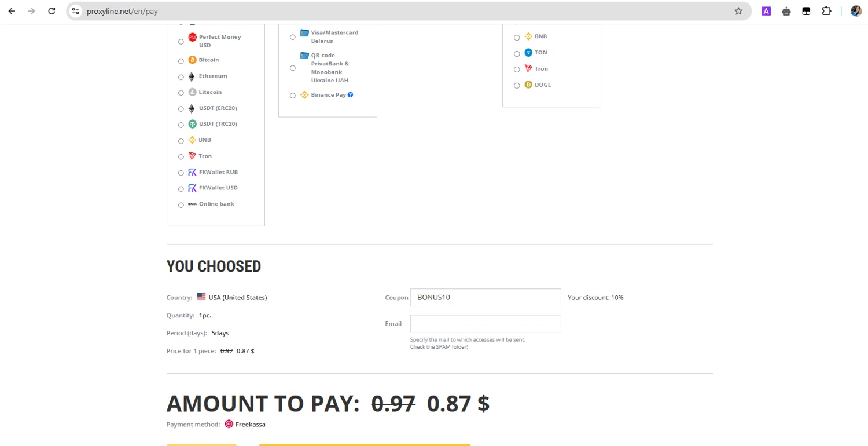Bookmark this page with the star icon

click(738, 11)
